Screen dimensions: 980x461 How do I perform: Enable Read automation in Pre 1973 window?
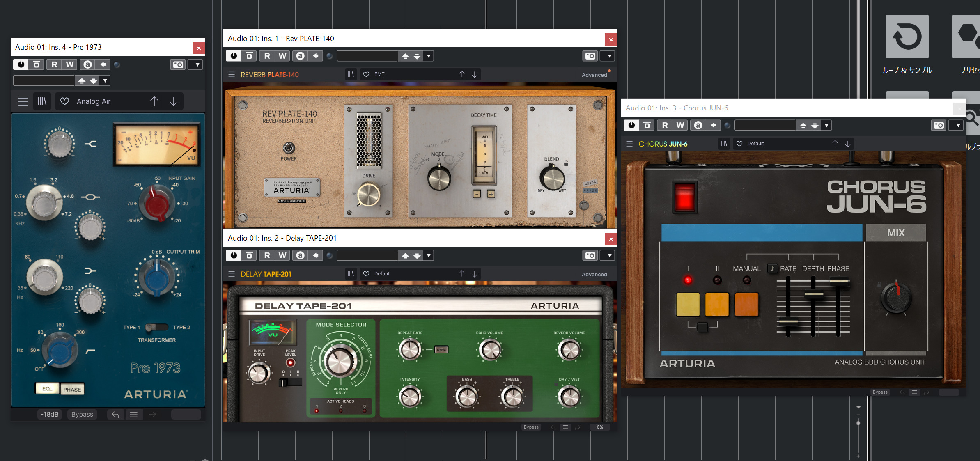click(x=54, y=64)
